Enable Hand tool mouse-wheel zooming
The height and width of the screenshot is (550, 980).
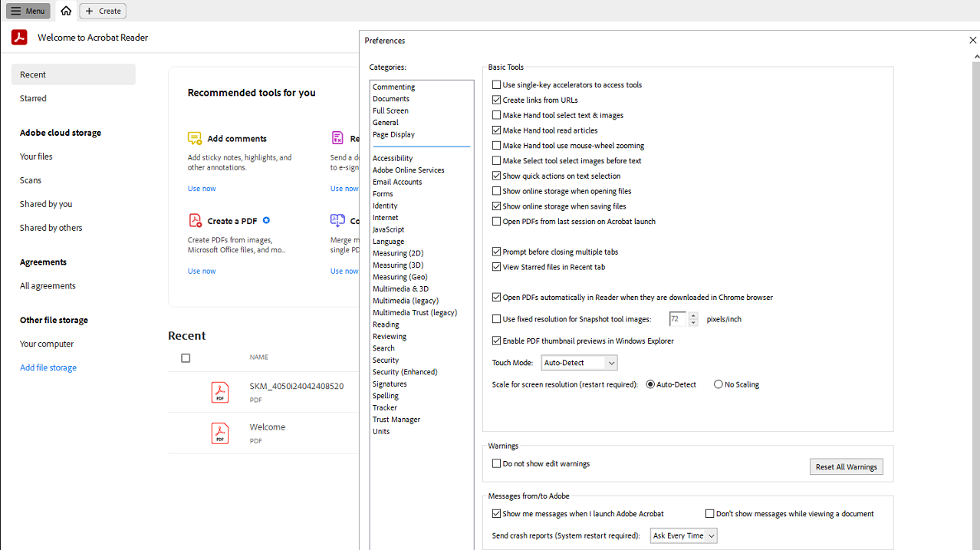[496, 146]
